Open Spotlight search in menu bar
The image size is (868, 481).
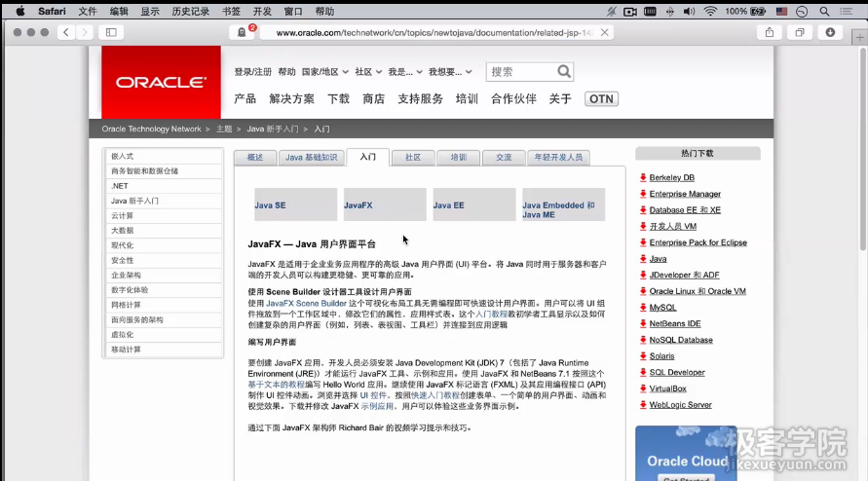[824, 11]
